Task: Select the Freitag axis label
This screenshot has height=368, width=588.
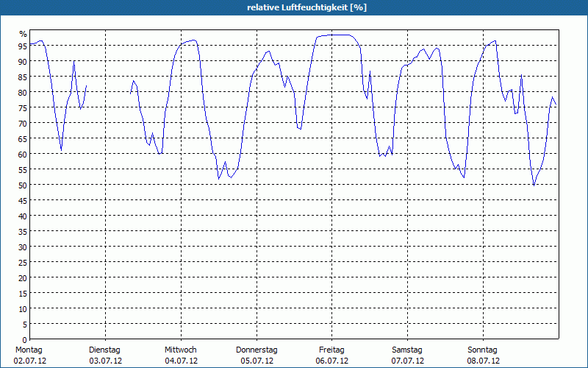Action: (332, 350)
